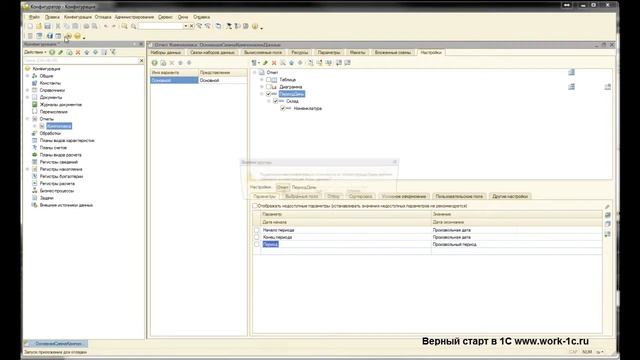Copy the report variant using copy icon

click(163, 63)
